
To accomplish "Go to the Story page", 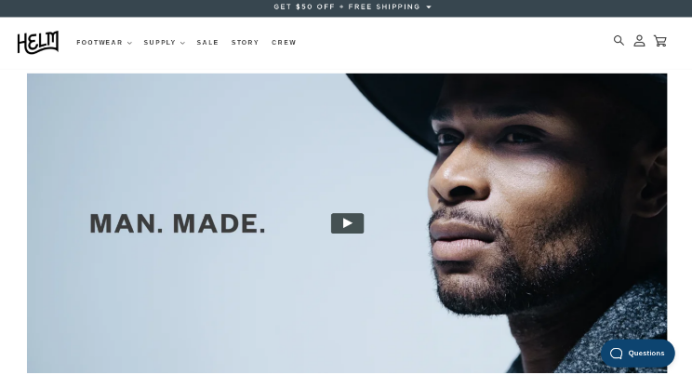I will 245,42.
